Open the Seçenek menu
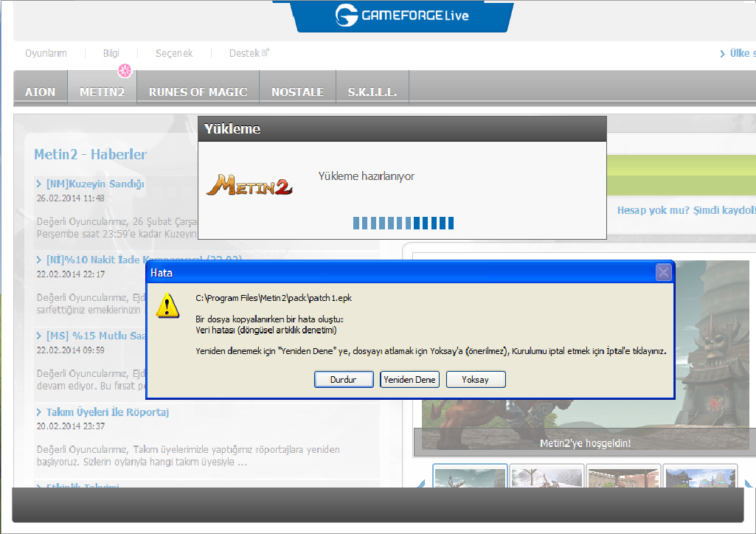The image size is (756, 534). (x=174, y=53)
